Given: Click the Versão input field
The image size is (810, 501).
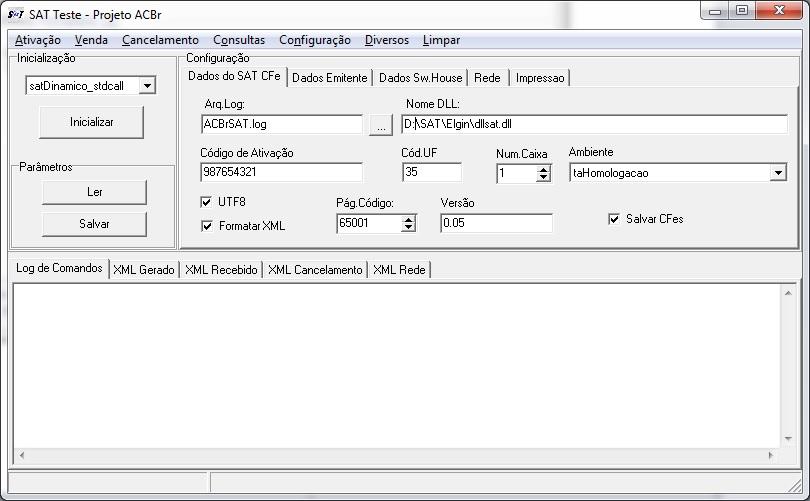Looking at the screenshot, I should 496,223.
